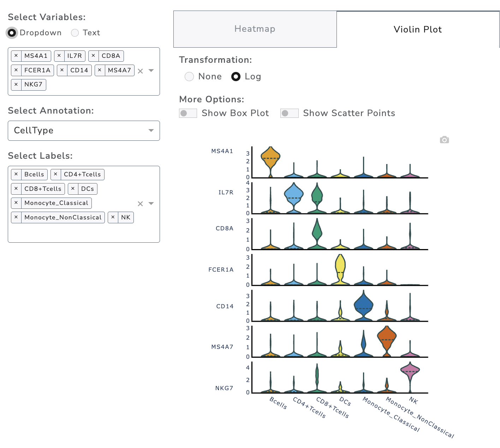Expand the variables dropdown arrow
The width and height of the screenshot is (500, 448).
pos(151,71)
